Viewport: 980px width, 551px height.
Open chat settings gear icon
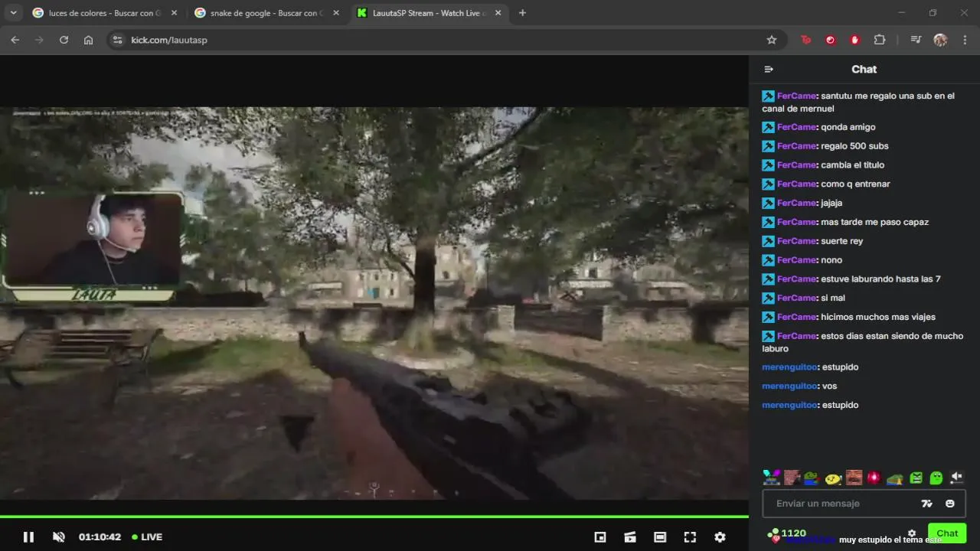coord(911,533)
